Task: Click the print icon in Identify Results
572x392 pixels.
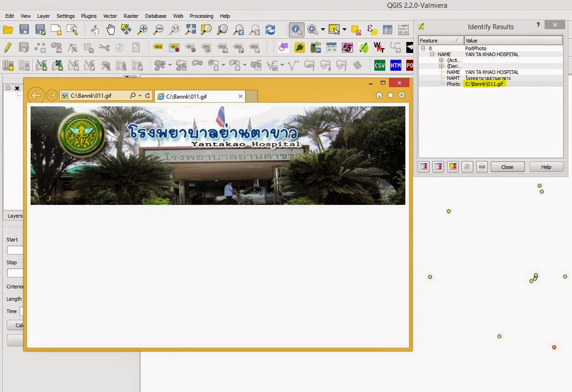Action: (x=482, y=167)
